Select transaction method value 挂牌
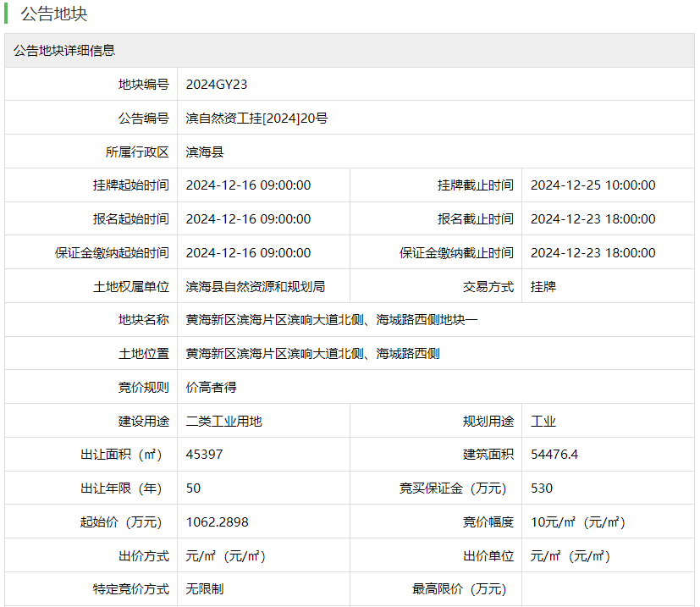Screen dimensions: 700x607 tap(543, 287)
